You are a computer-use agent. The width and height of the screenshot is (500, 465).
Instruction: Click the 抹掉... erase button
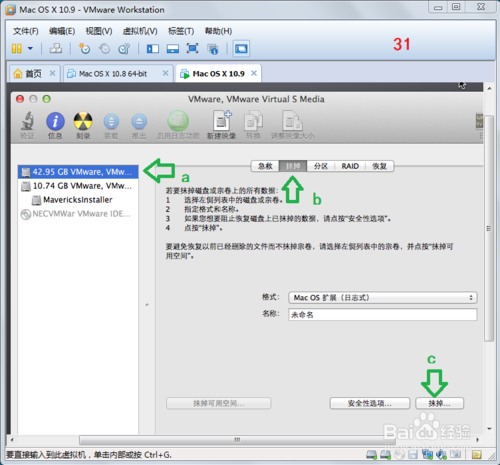click(439, 403)
